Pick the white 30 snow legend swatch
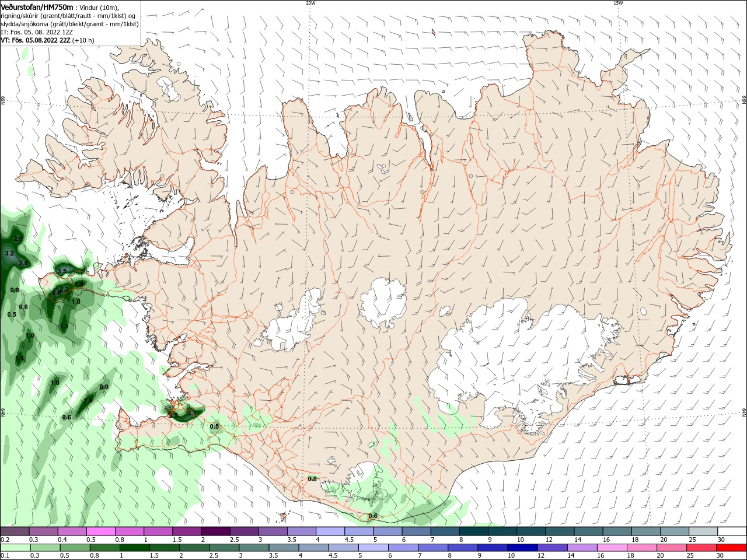The width and height of the screenshot is (747, 560). 732,531
